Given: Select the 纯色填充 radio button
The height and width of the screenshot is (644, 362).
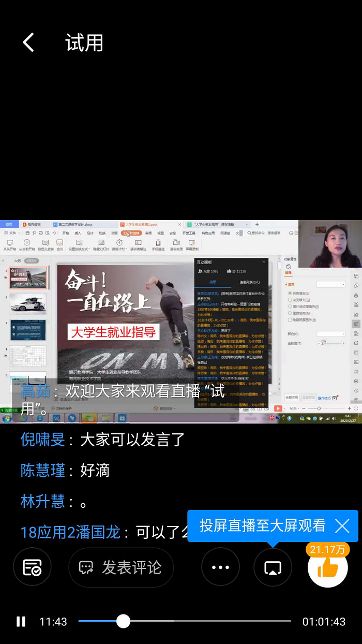Looking at the screenshot, I should (x=290, y=294).
